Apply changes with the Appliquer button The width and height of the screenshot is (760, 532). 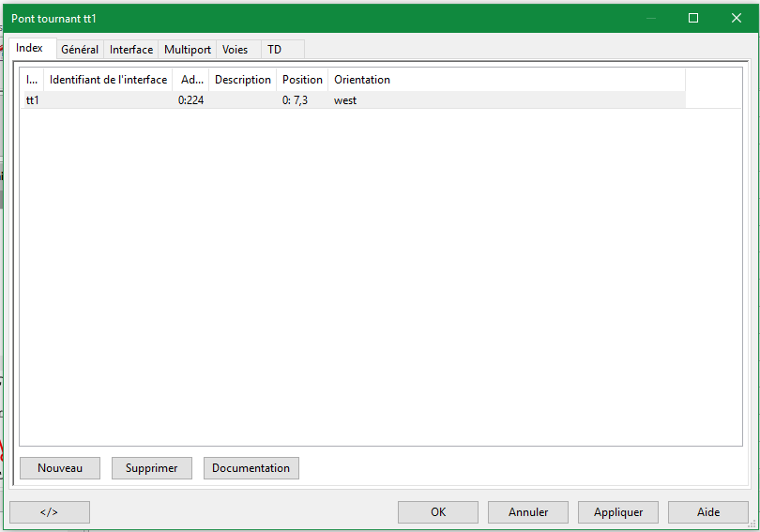[x=618, y=512]
